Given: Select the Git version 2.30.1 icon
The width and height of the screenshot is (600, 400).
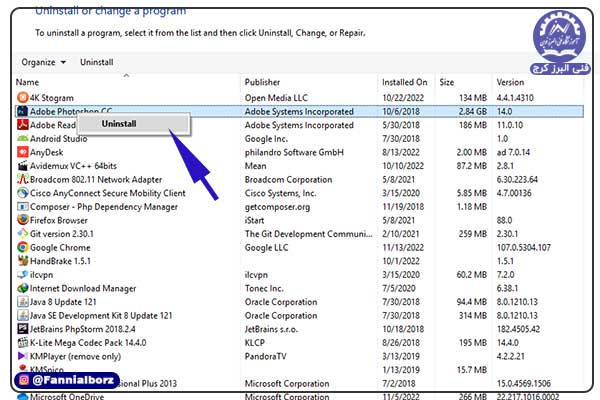Looking at the screenshot, I should 22,233.
